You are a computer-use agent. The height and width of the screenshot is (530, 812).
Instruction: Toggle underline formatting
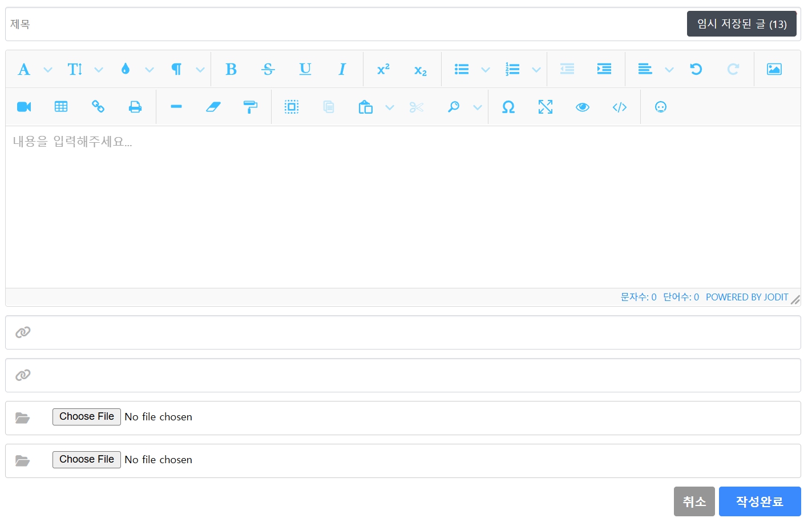click(305, 69)
